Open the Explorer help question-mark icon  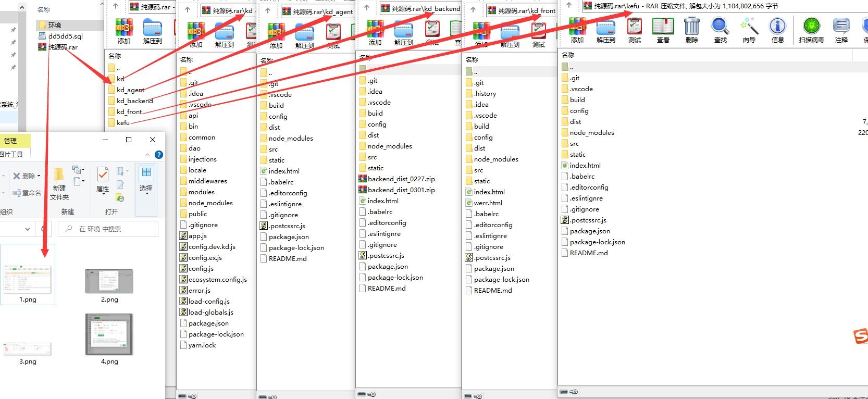159,155
